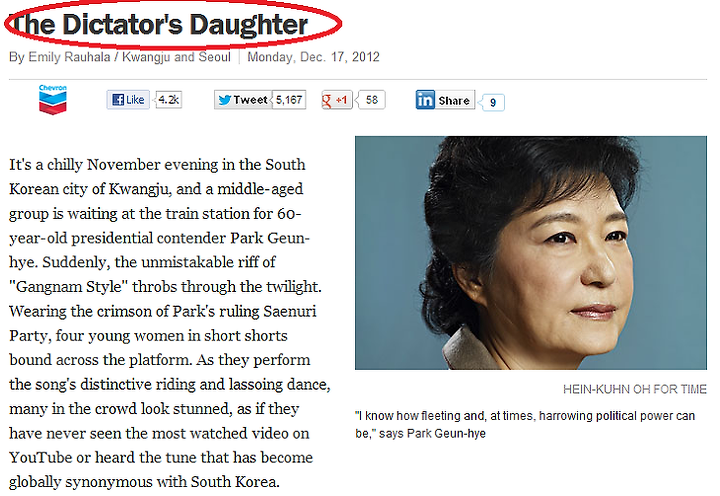Click the photo credit 'HEIN-KUHN OH FOR TIME'
Viewport: 720px width, 496px height.
[x=635, y=389]
